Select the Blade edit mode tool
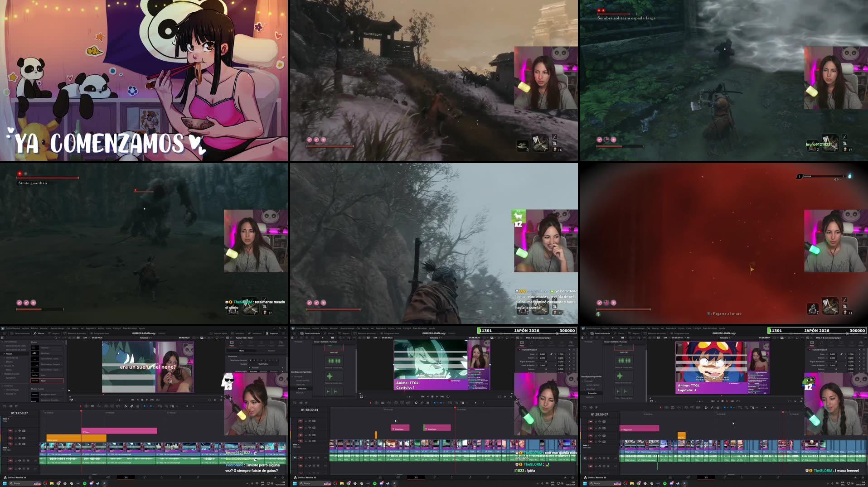This screenshot has width=868, height=487. 99,405
